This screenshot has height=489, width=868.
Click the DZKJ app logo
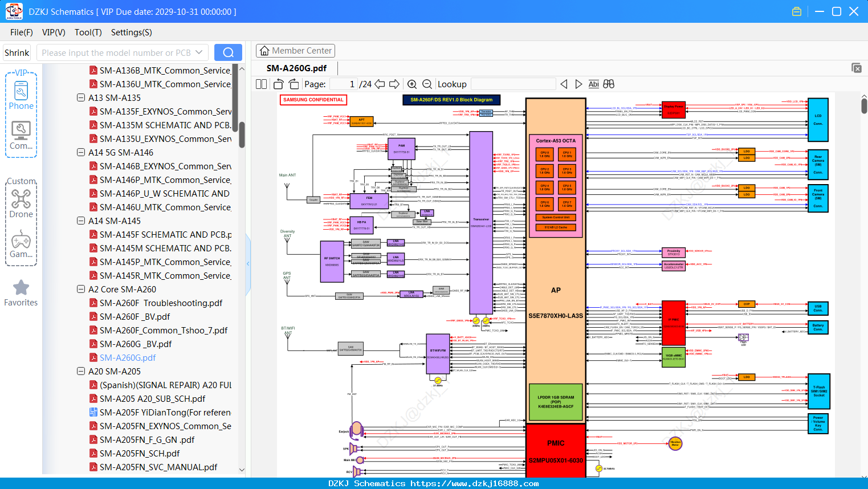[x=14, y=11]
